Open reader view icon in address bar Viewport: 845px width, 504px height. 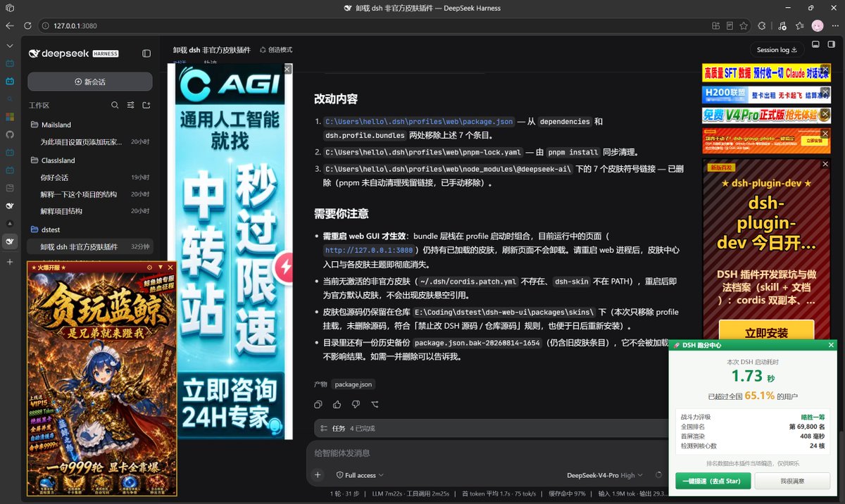coord(730,26)
